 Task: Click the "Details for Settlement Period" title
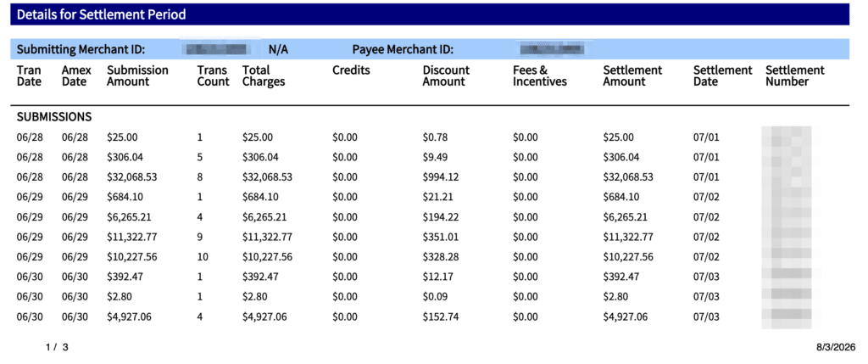point(102,15)
